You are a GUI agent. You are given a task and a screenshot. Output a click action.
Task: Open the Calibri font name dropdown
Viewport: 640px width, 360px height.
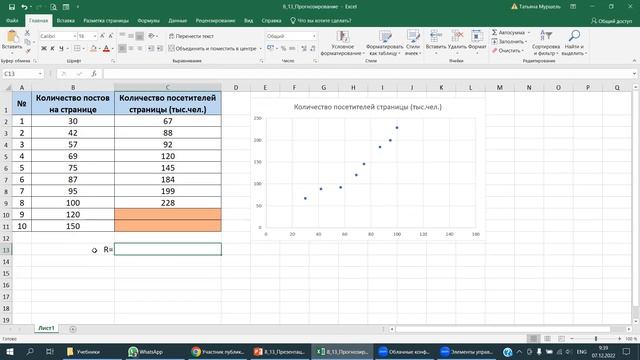[74, 36]
